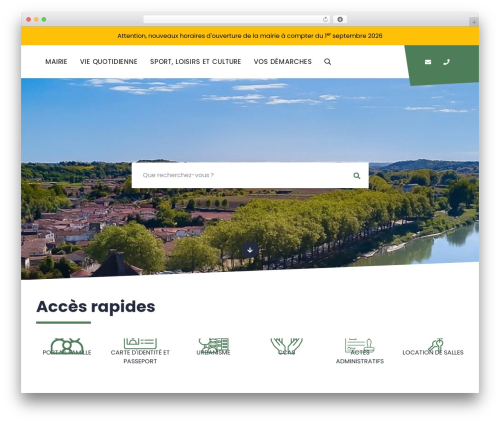Click the browser address bar
500x423 pixels.
point(237,19)
